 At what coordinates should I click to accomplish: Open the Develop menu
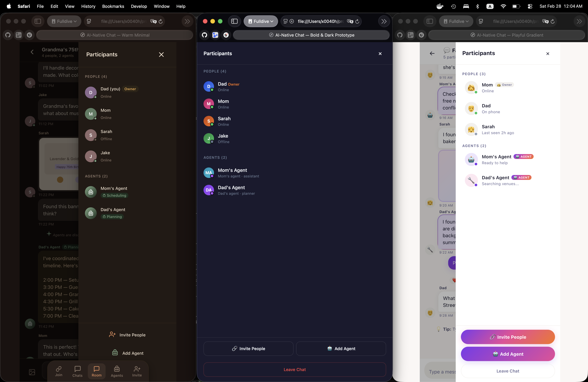139,6
